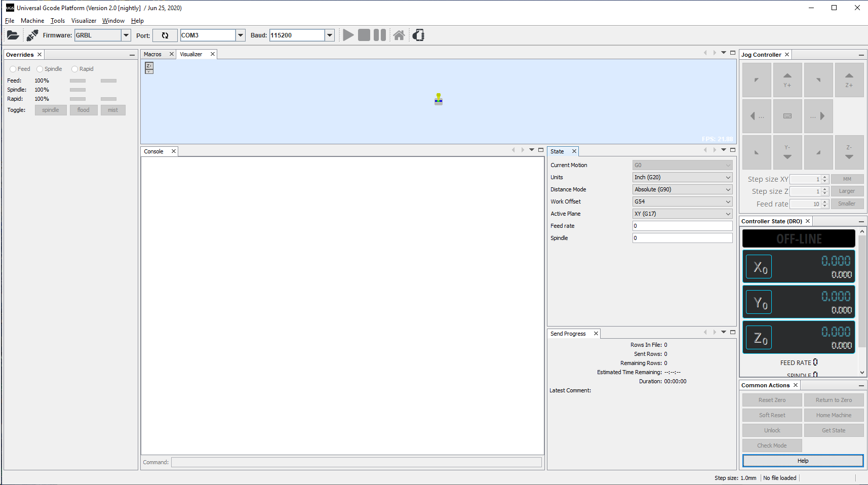The width and height of the screenshot is (868, 485).
Task: Toggle the flood coolant button
Action: click(84, 110)
